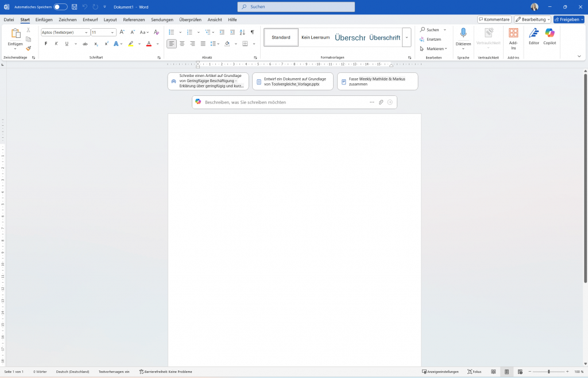Toggle paragraph marks display (¶)
Image resolution: width=588 pixels, height=378 pixels.
coord(253,32)
